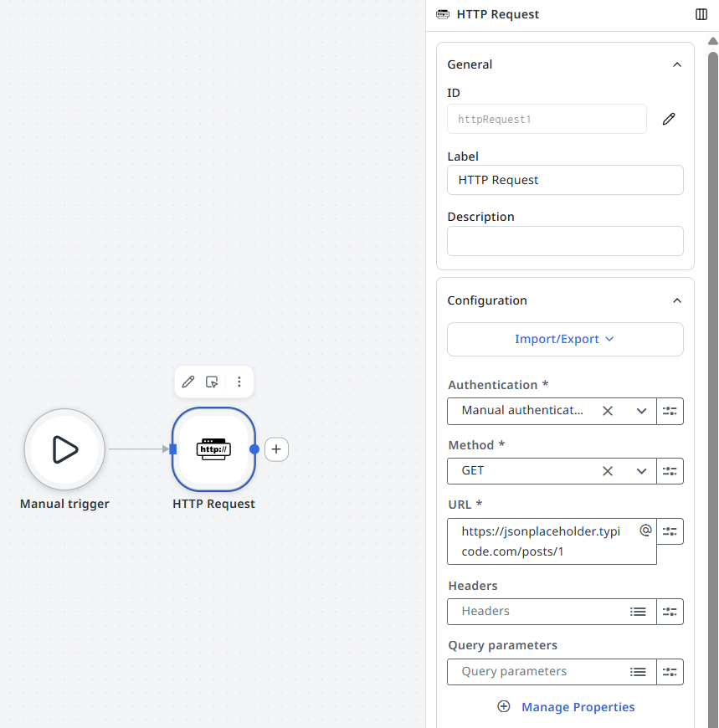Open URL field settings icon
719x728 pixels.
pyautogui.click(x=670, y=531)
